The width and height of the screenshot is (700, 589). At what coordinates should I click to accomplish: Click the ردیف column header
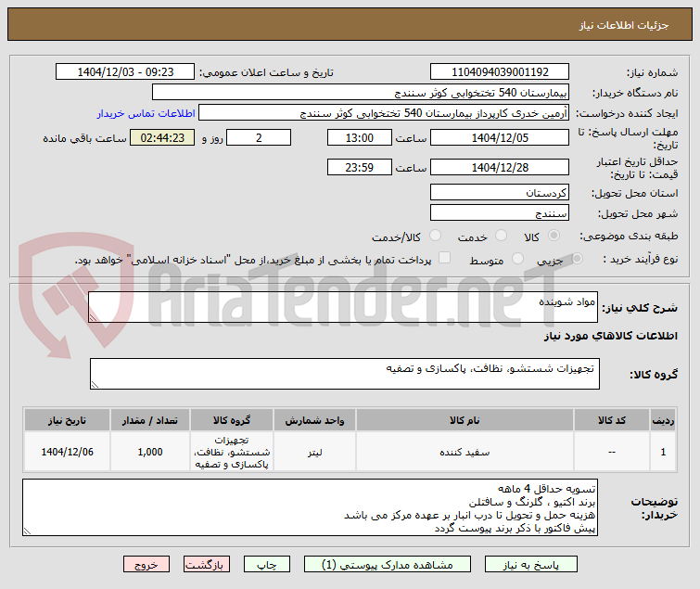(x=663, y=420)
